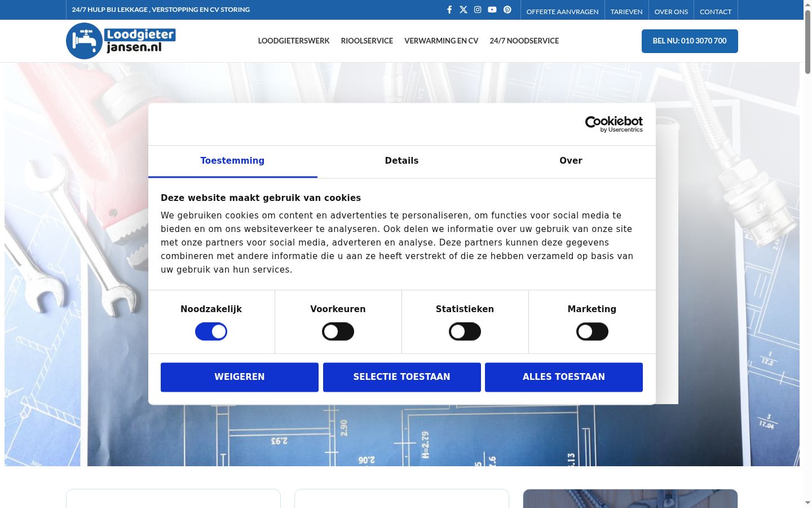Open the Over Ons link
Screen dimensions: 812x508
click(671, 11)
